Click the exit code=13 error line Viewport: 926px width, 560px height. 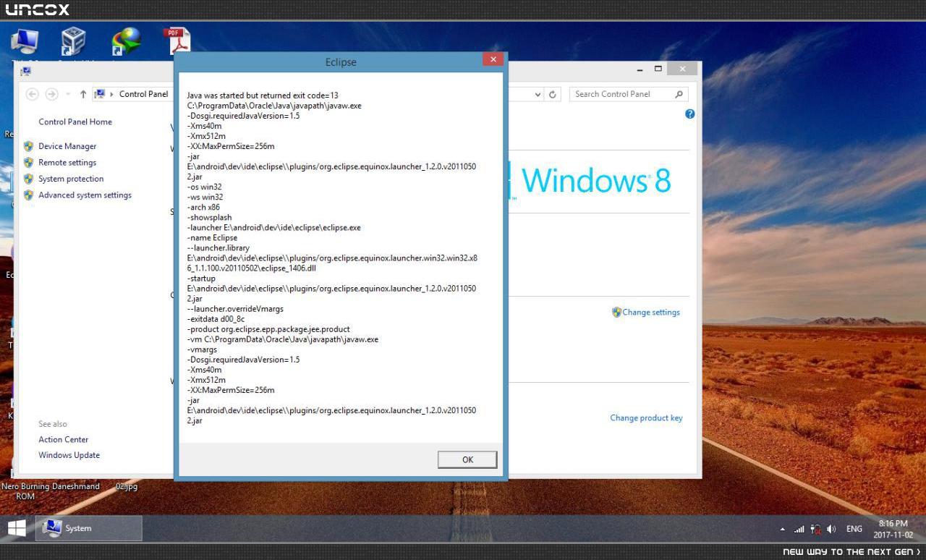tap(263, 96)
